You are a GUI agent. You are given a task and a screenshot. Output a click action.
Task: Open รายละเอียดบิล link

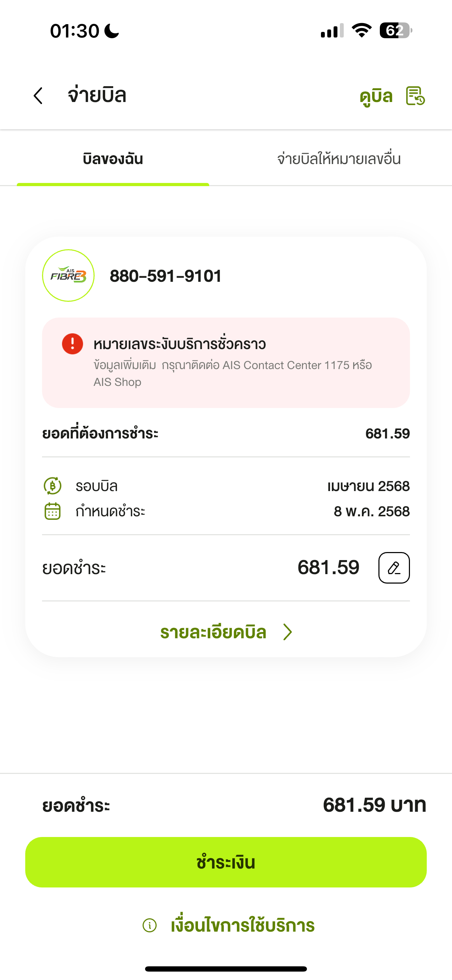click(213, 632)
